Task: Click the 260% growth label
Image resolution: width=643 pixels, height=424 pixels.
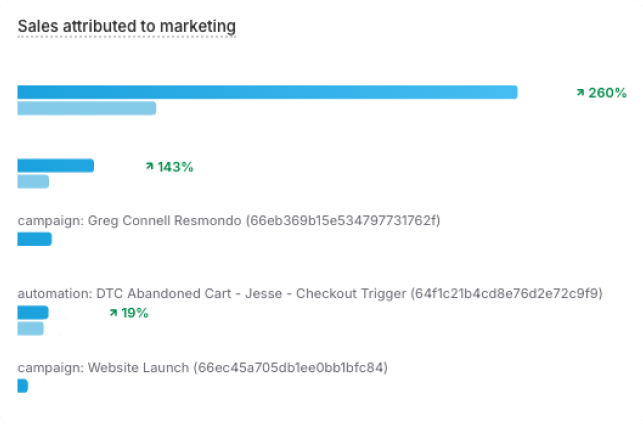Action: coord(607,92)
